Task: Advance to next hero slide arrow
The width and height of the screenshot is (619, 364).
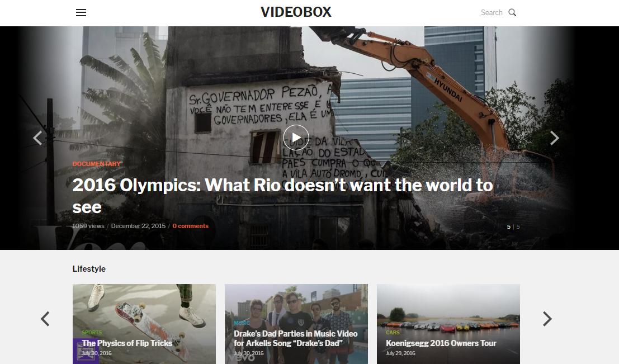Action: click(x=555, y=138)
